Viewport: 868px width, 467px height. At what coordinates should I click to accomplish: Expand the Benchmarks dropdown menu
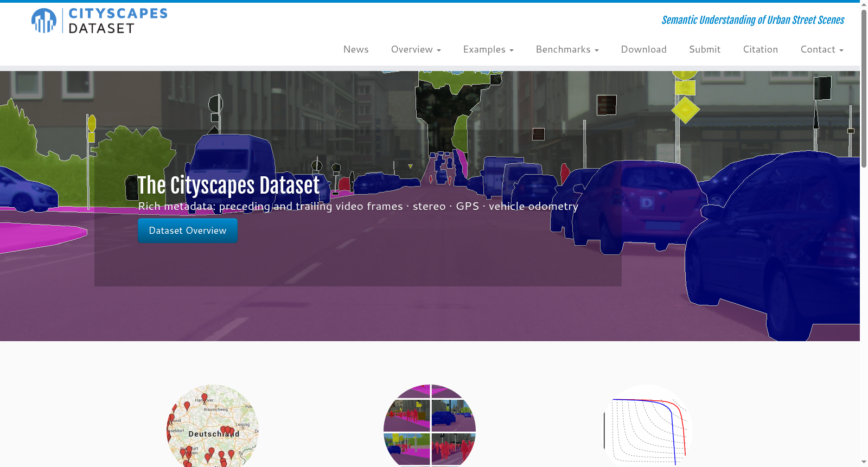click(567, 49)
